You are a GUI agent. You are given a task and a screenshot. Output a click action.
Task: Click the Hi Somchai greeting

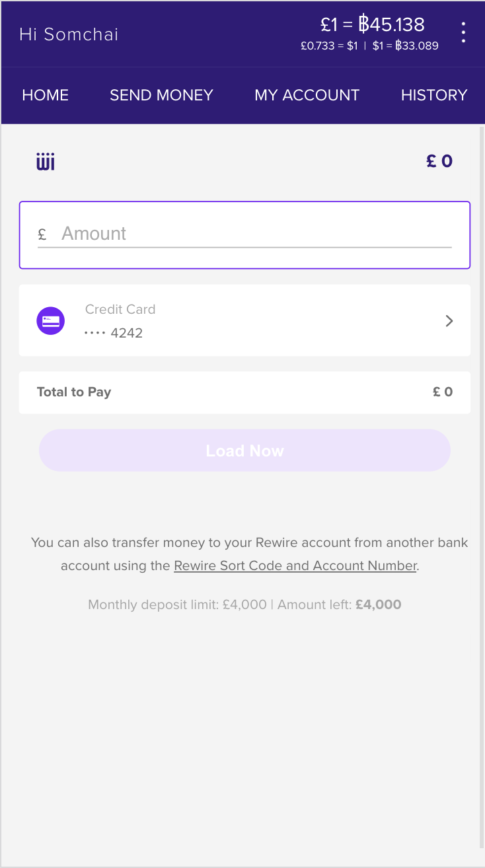click(69, 34)
